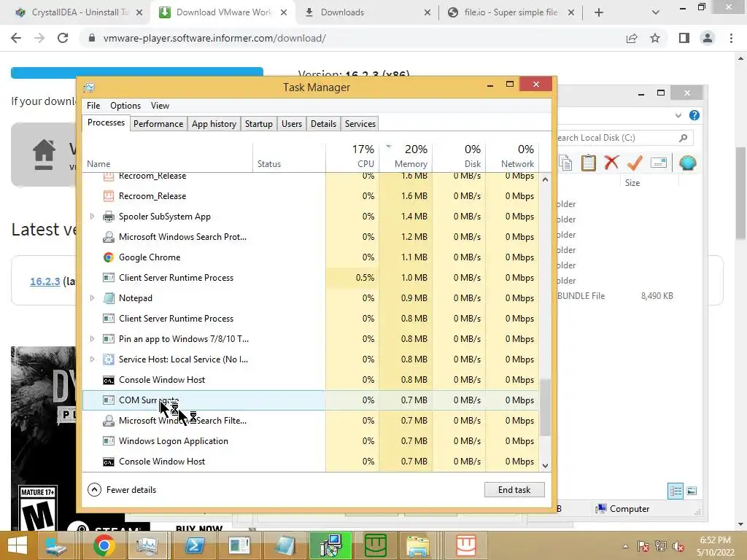Bookmark this page with the star icon
Image resolution: width=747 pixels, height=560 pixels.
[x=655, y=38]
